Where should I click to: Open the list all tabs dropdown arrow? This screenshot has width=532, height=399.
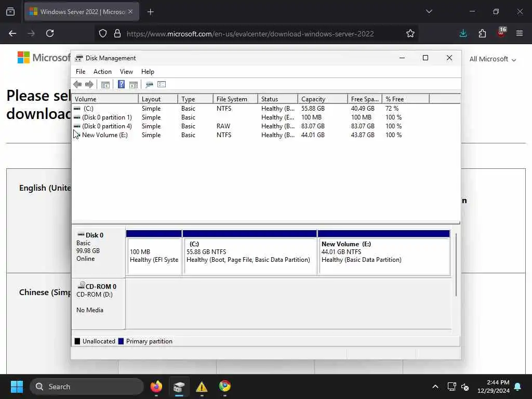tap(429, 11)
